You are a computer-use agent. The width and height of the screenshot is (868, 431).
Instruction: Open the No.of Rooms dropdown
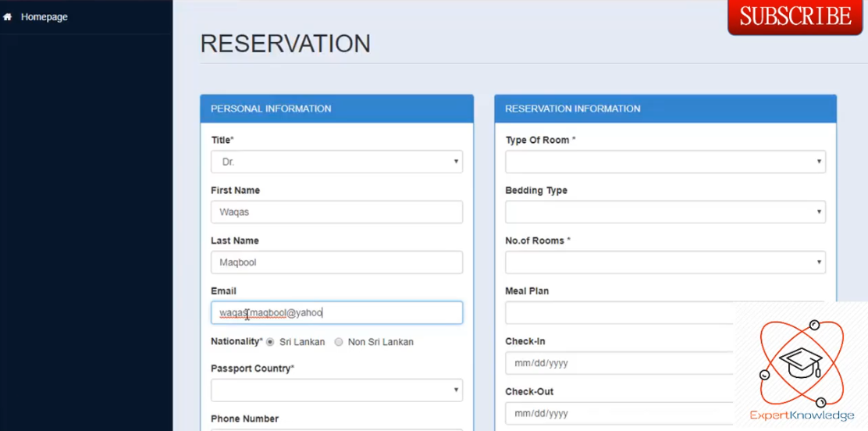(665, 262)
